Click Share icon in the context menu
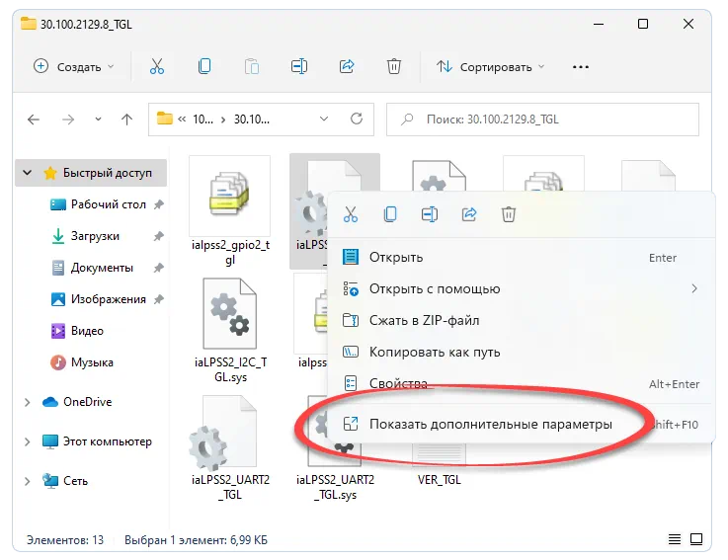 point(469,214)
